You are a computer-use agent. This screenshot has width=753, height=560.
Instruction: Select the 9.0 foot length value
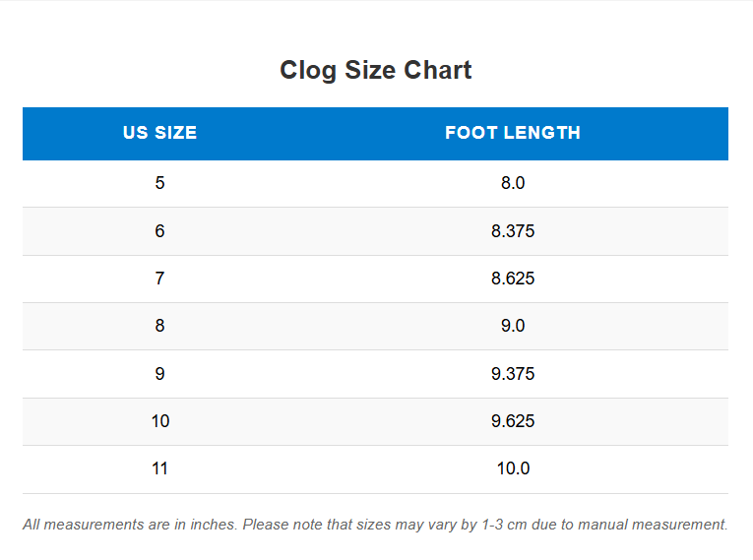pos(512,326)
